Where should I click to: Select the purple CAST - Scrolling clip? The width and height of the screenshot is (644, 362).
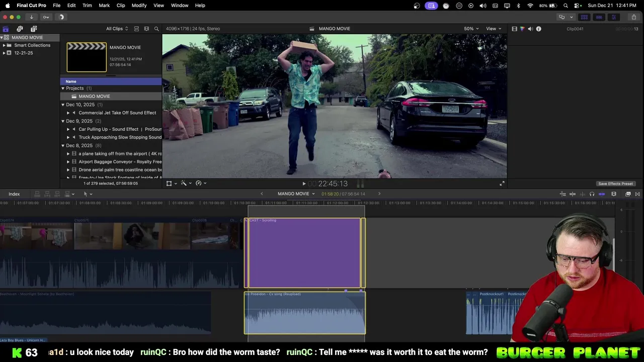pyautogui.click(x=304, y=252)
